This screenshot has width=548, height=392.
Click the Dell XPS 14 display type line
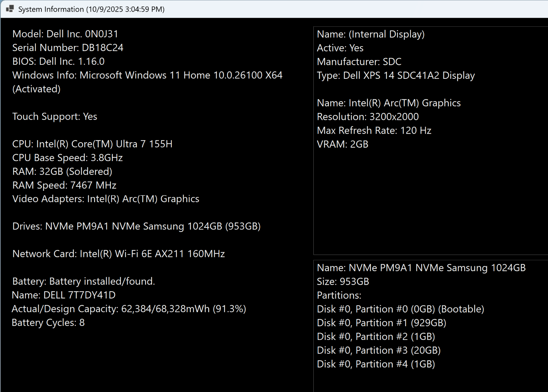click(x=396, y=75)
